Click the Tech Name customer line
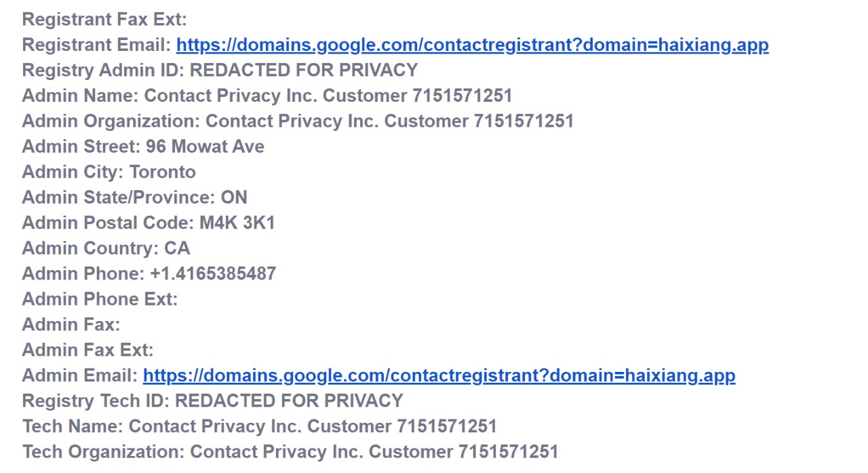868x473 pixels. 259,426
